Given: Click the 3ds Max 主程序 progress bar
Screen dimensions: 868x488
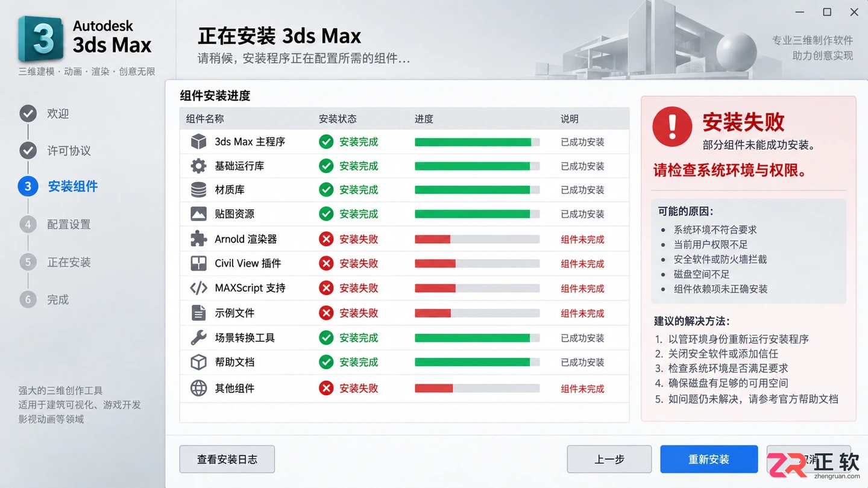Looking at the screenshot, I should tap(477, 142).
